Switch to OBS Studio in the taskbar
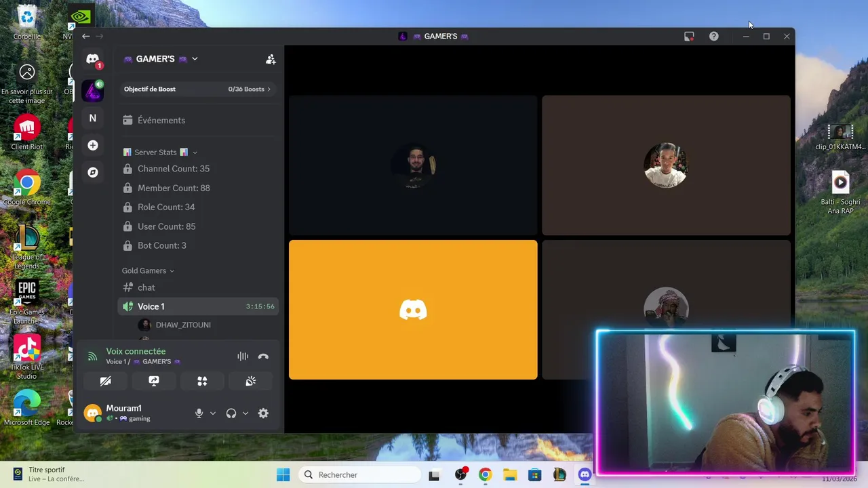This screenshot has height=488, width=868. pos(461,474)
